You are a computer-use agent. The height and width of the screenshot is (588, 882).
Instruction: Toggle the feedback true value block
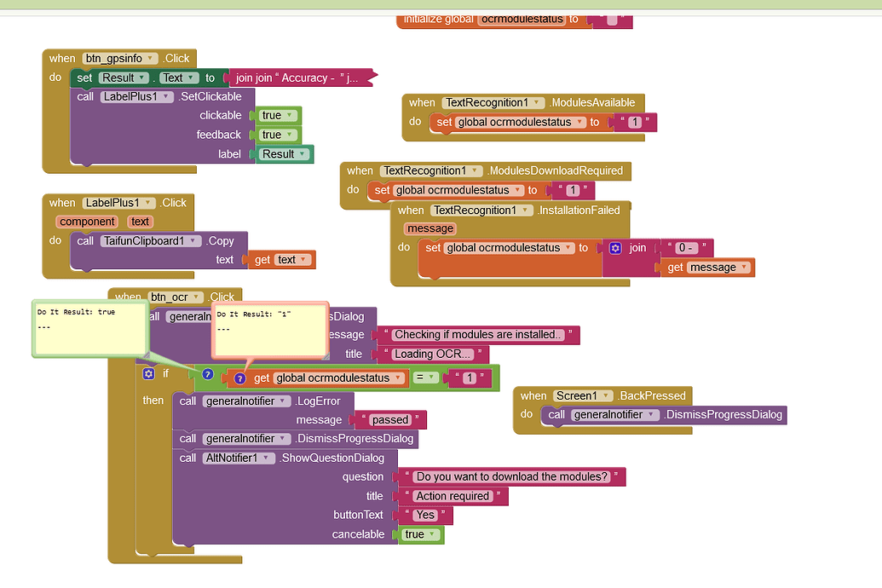276,135
